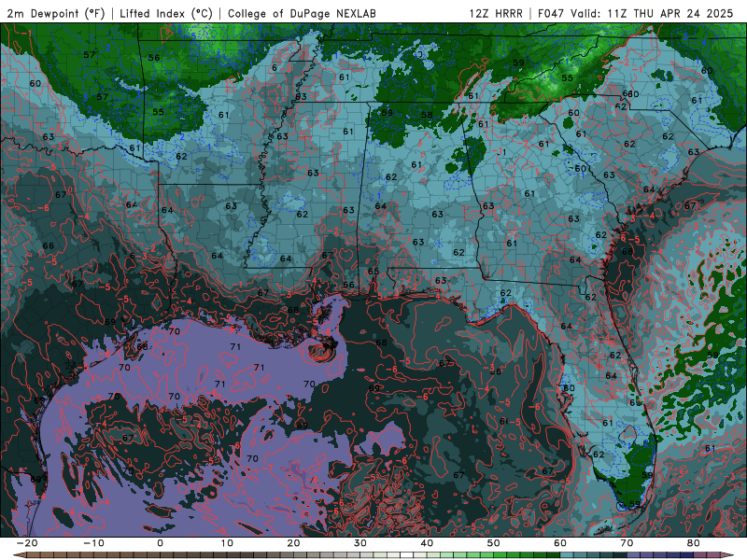This screenshot has width=747, height=560.
Task: Click the 10 label above the color scale bar
Action: (227, 543)
